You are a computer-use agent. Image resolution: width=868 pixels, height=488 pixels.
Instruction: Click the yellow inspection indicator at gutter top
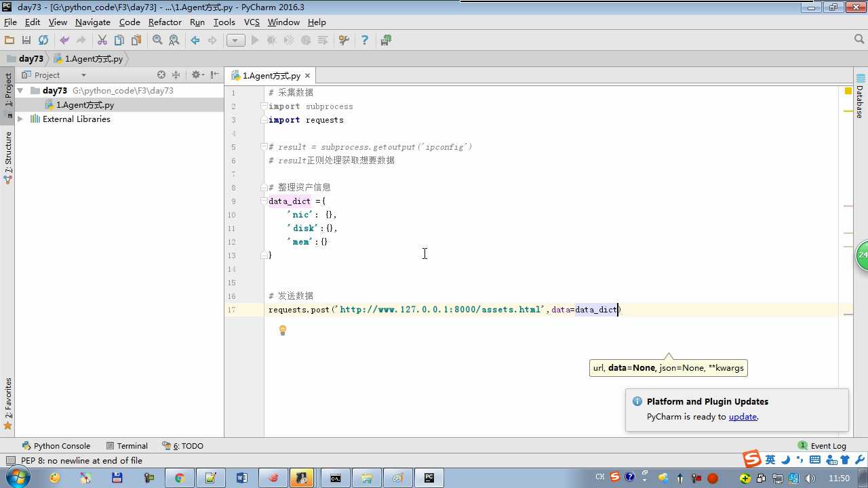tap(848, 91)
